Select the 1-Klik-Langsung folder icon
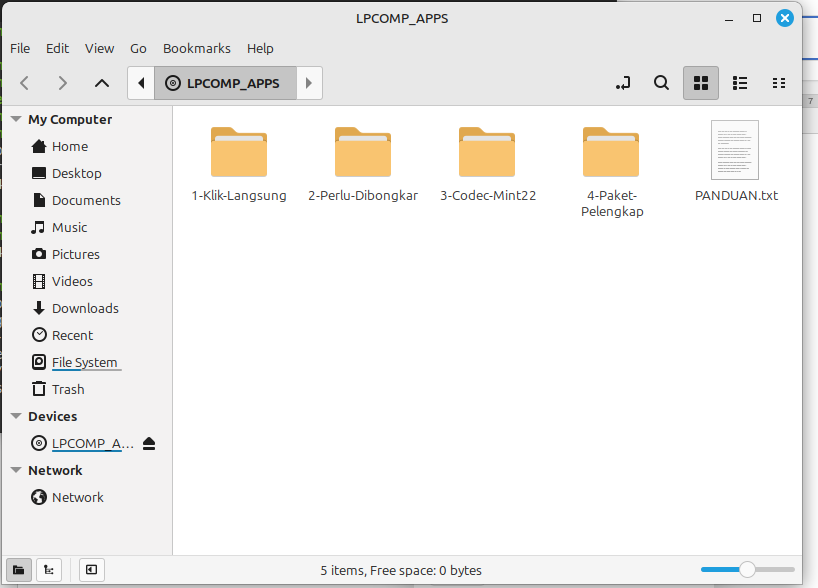Image resolution: width=818 pixels, height=588 pixels. point(239,152)
